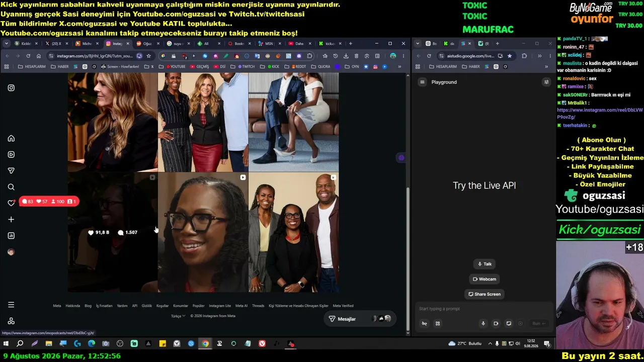Screen dimensions: 644x362
Task: Open Instagram home from the logo icon
Action: tap(11, 88)
